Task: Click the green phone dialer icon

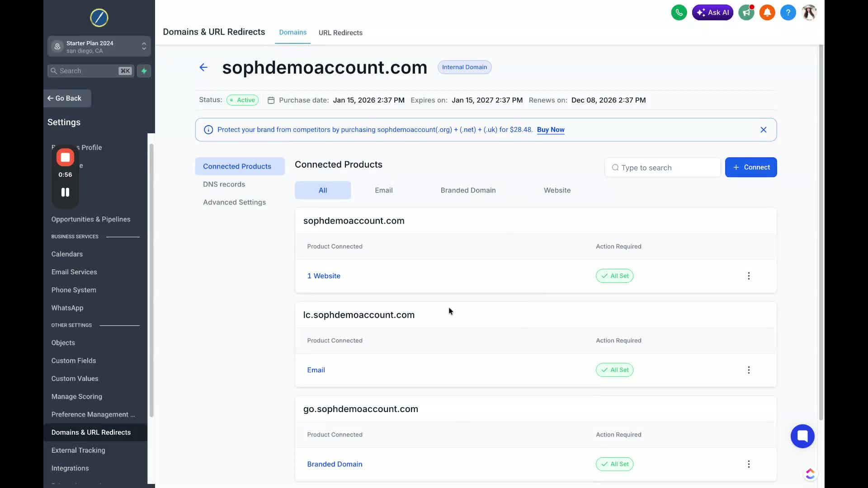Action: [679, 13]
